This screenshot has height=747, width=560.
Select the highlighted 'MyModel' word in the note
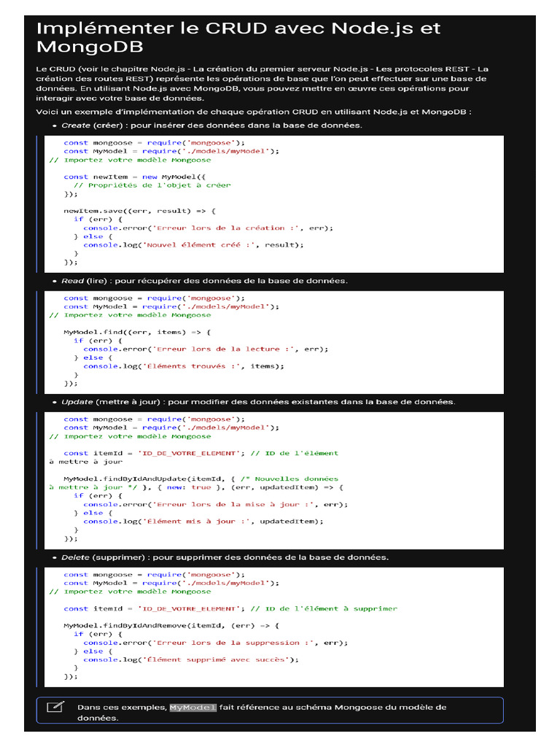pyautogui.click(x=192, y=708)
